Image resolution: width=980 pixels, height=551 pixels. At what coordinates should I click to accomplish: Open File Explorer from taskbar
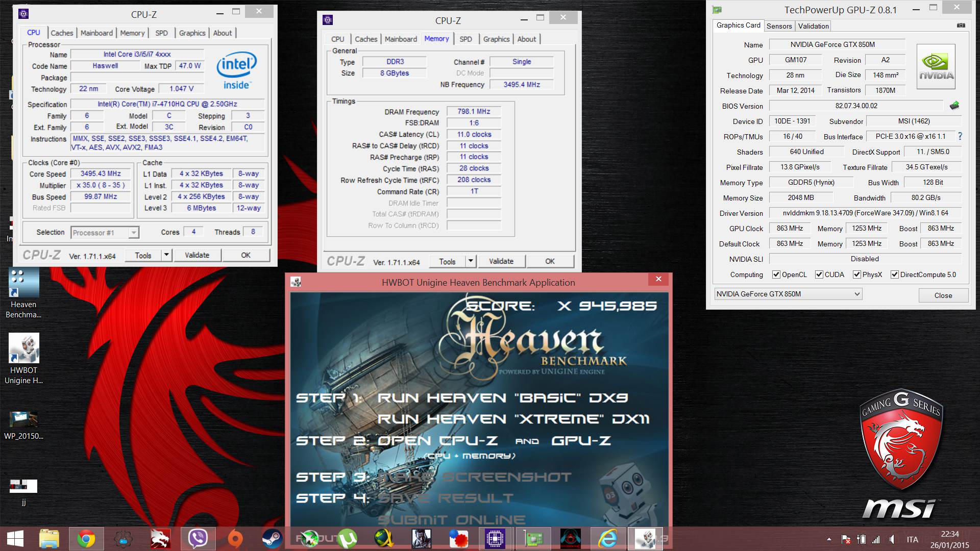point(50,539)
